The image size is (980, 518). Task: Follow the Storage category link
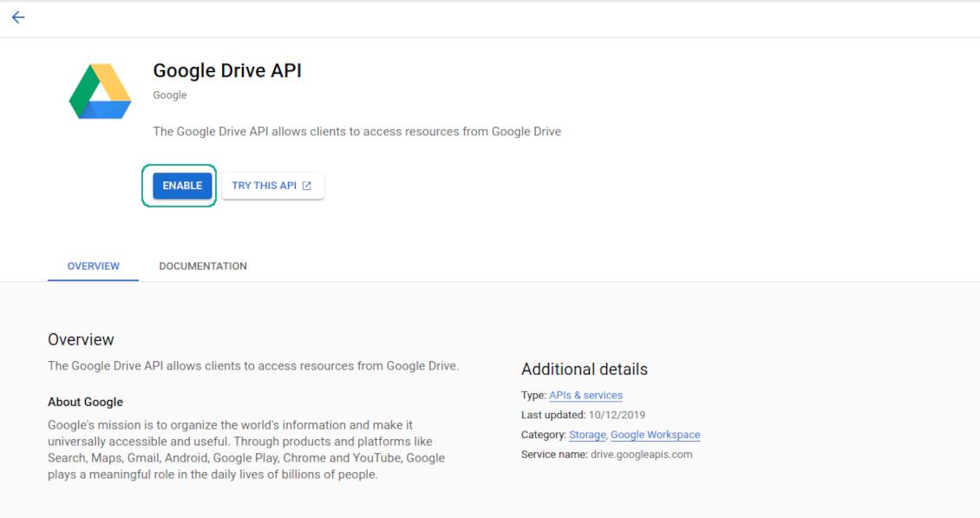(587, 435)
